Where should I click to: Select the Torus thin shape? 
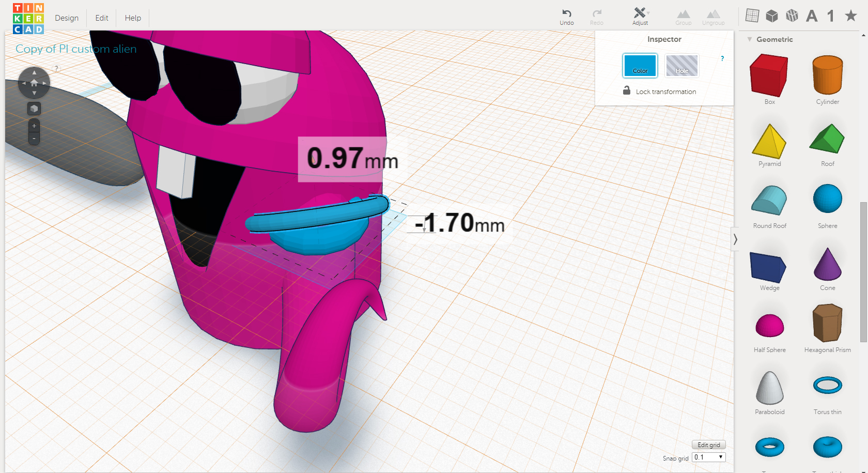point(828,385)
